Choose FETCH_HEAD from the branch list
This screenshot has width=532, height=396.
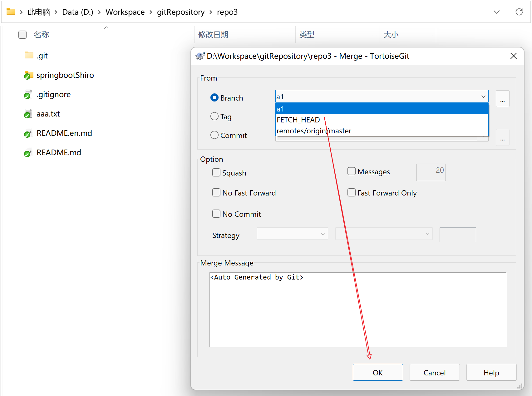pyautogui.click(x=298, y=120)
